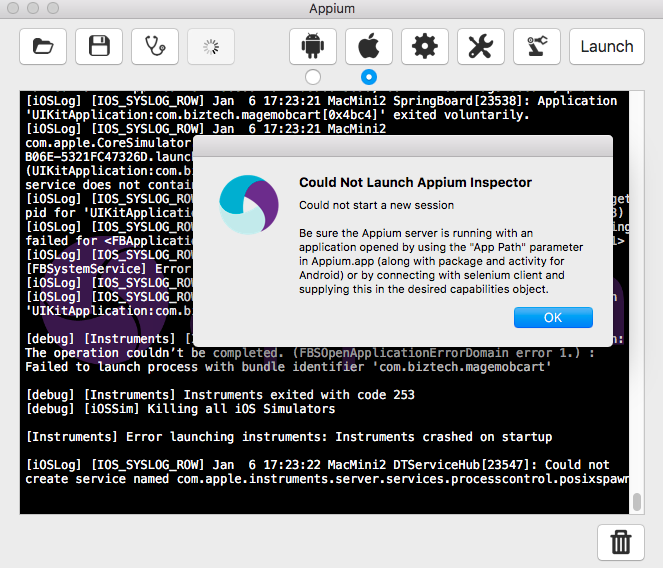The image size is (663, 568).
Task: Dismiss the error dialog with OK
Action: 553,318
